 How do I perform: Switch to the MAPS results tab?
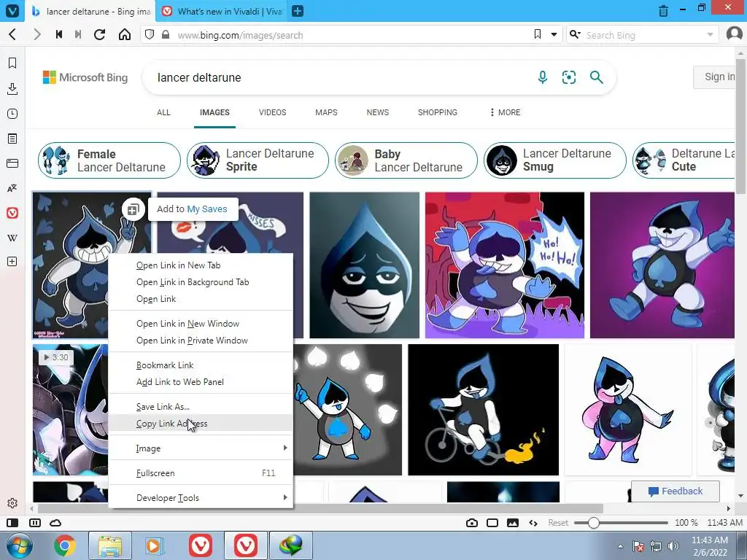tap(326, 112)
